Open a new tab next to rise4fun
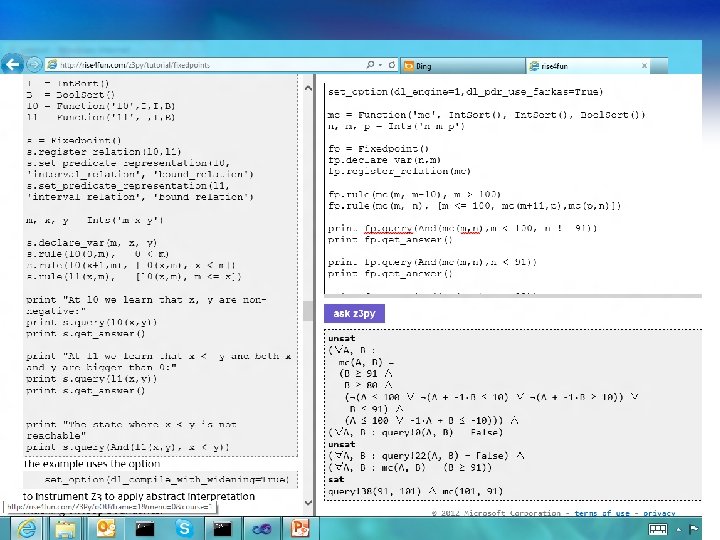720x540 pixels. point(659,66)
